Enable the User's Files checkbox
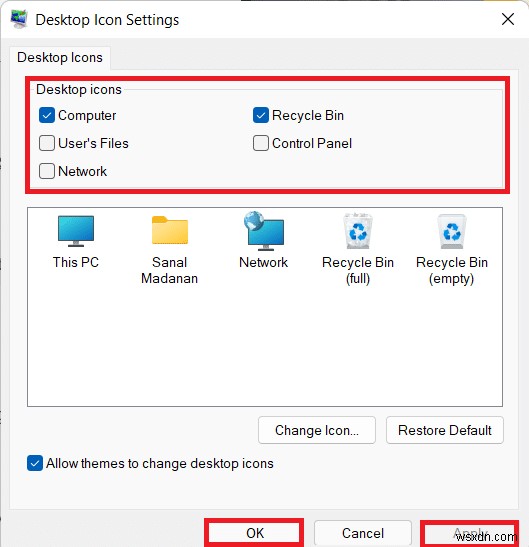 click(47, 143)
